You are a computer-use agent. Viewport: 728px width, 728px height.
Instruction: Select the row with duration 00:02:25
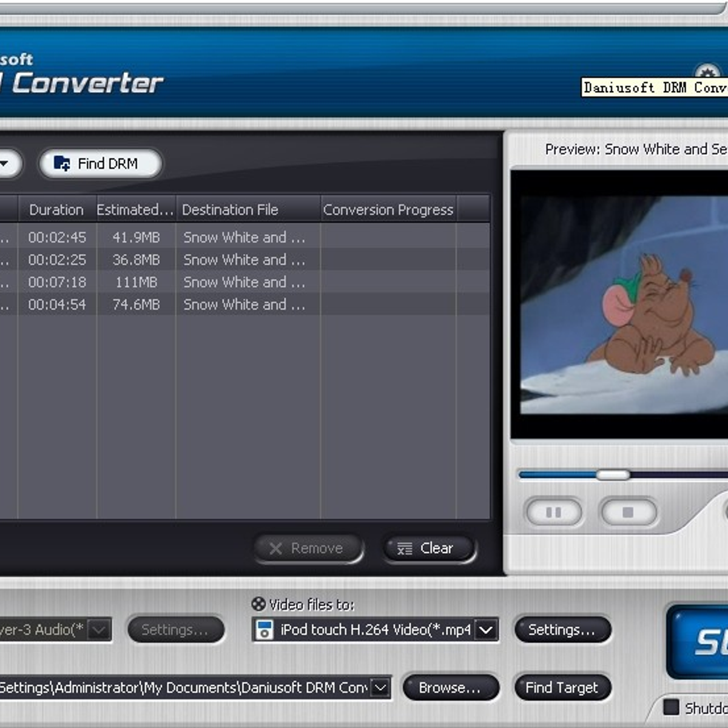click(x=245, y=260)
